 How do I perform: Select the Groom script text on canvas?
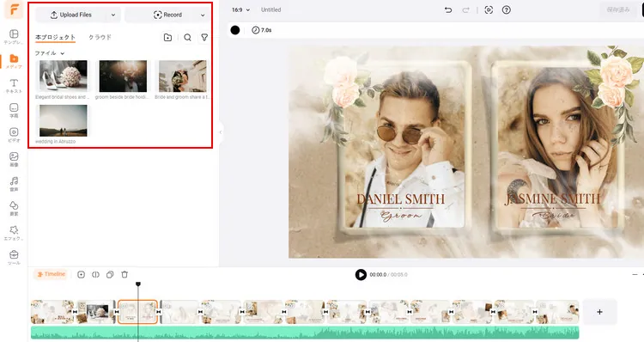coord(401,216)
